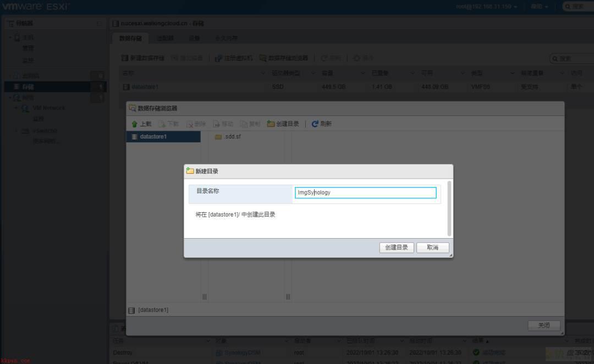Open the 驱动器类型 column dropdown arrow
This screenshot has width=594, height=364.
point(313,73)
